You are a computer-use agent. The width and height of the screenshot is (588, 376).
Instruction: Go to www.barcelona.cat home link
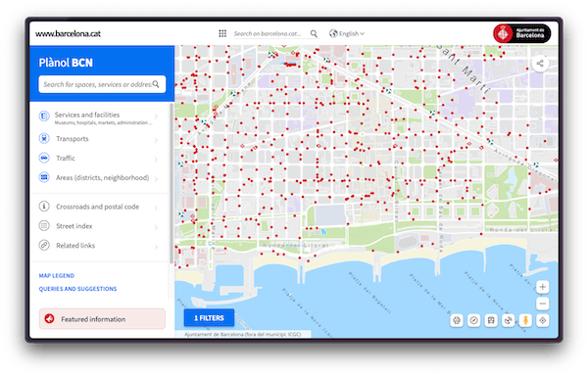[x=68, y=33]
